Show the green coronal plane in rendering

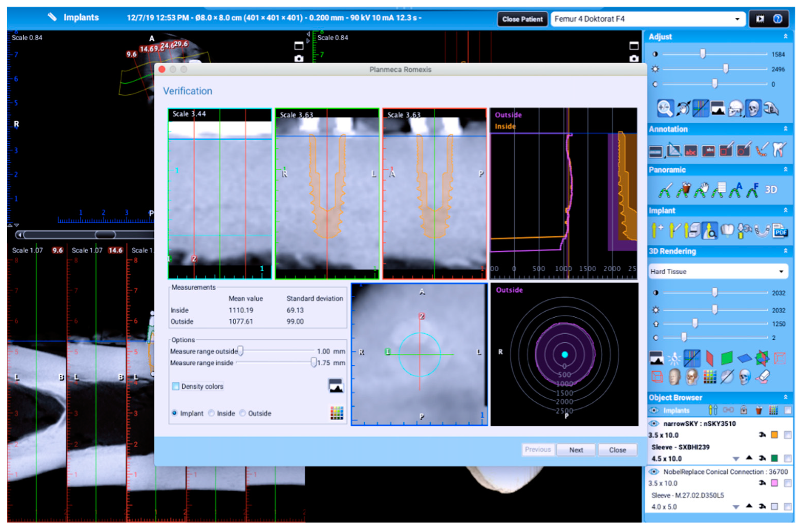click(x=726, y=358)
